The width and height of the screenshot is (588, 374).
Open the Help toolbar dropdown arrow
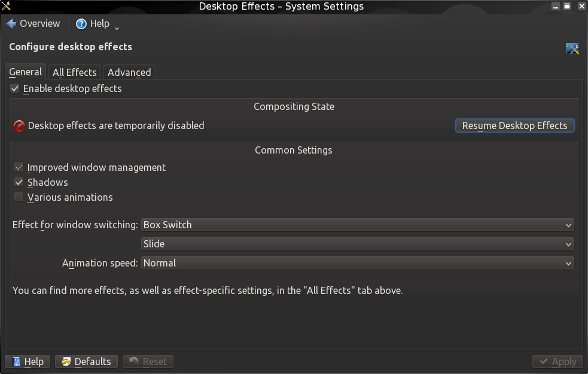117,28
